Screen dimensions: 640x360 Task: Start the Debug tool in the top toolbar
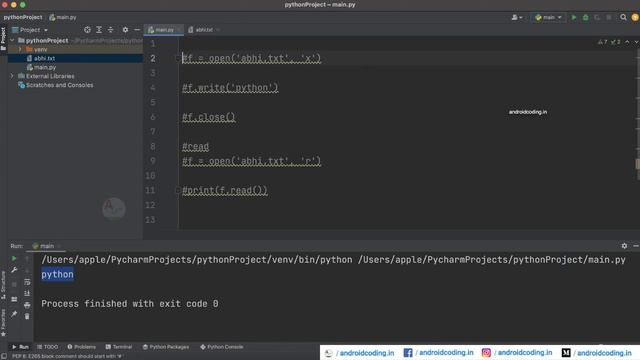[585, 18]
